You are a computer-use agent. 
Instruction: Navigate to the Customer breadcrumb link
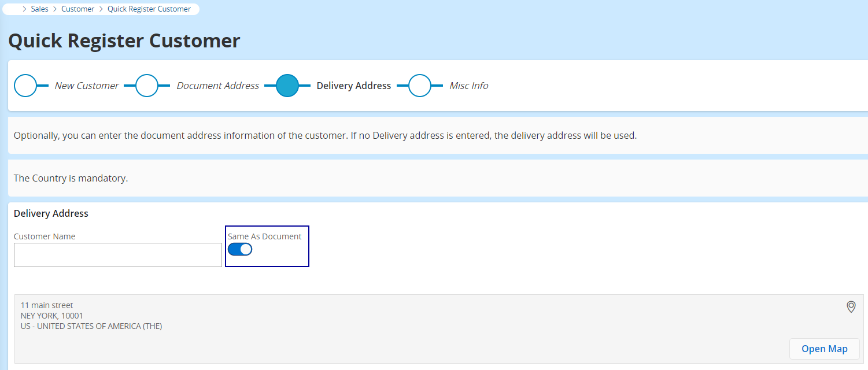click(77, 9)
